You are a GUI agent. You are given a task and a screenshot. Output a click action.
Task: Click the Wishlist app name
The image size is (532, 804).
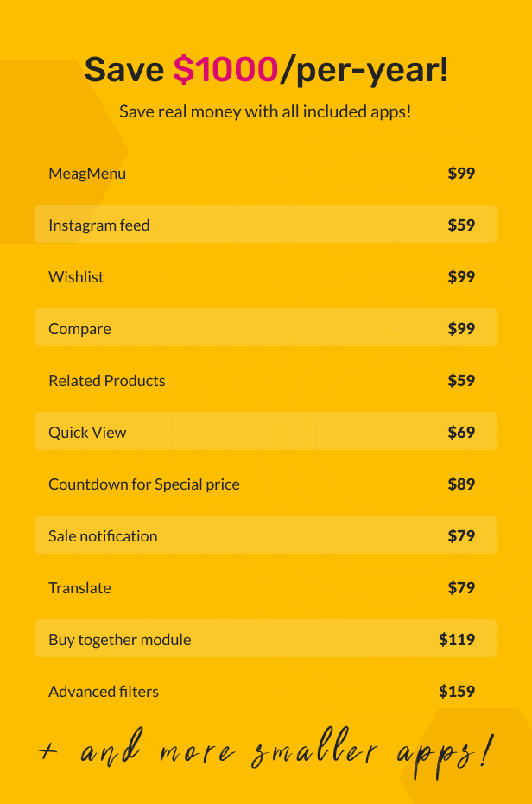pos(76,277)
